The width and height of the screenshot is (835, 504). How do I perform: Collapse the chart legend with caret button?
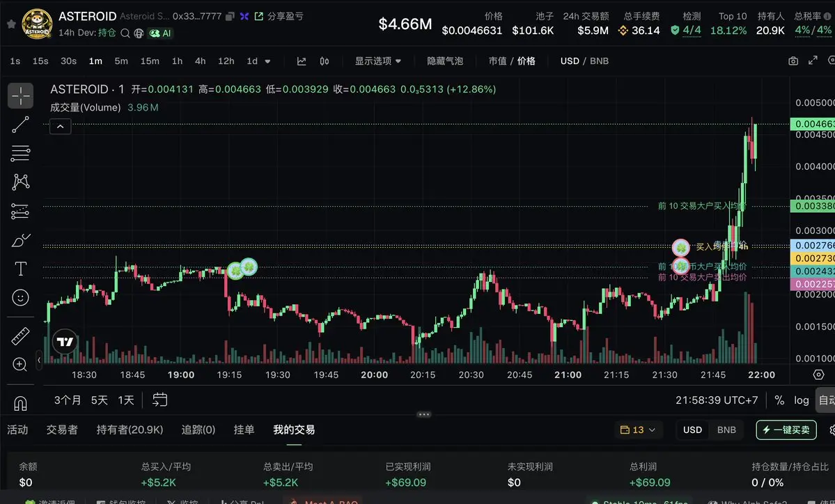point(60,126)
